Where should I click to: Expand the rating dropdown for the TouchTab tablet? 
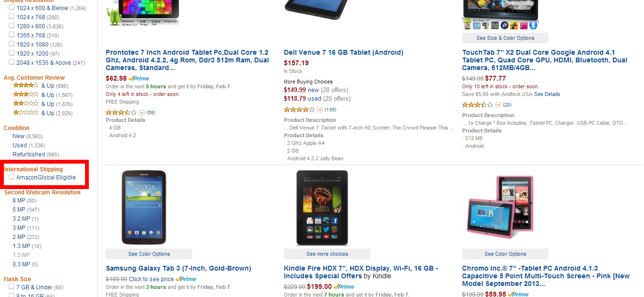[x=498, y=104]
